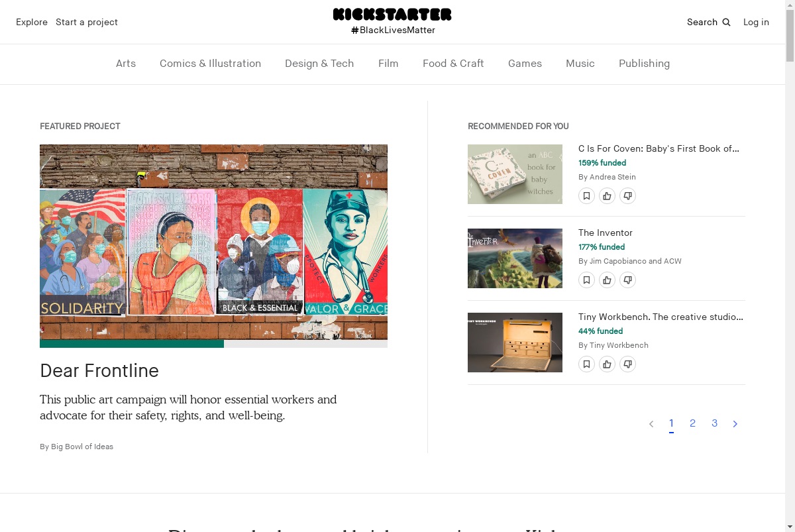This screenshot has height=532, width=795.
Task: Bookmark the C Is For Coven project
Action: 586,195
